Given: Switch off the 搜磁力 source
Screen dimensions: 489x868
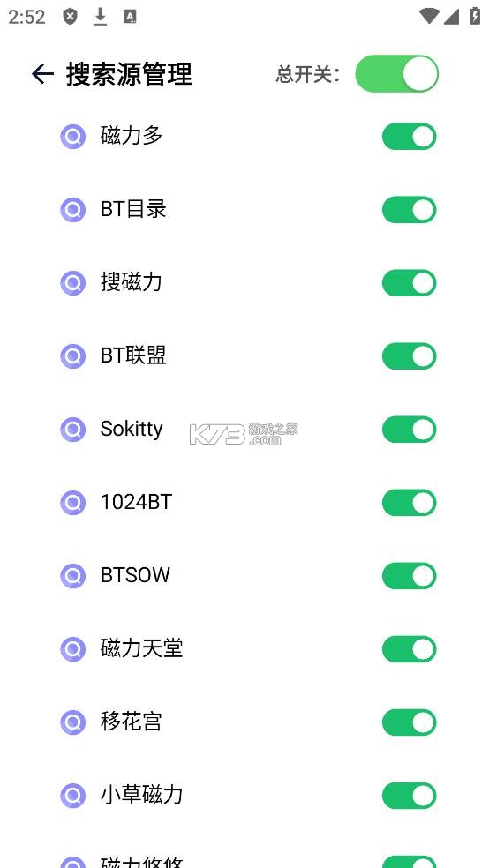Looking at the screenshot, I should tap(410, 283).
